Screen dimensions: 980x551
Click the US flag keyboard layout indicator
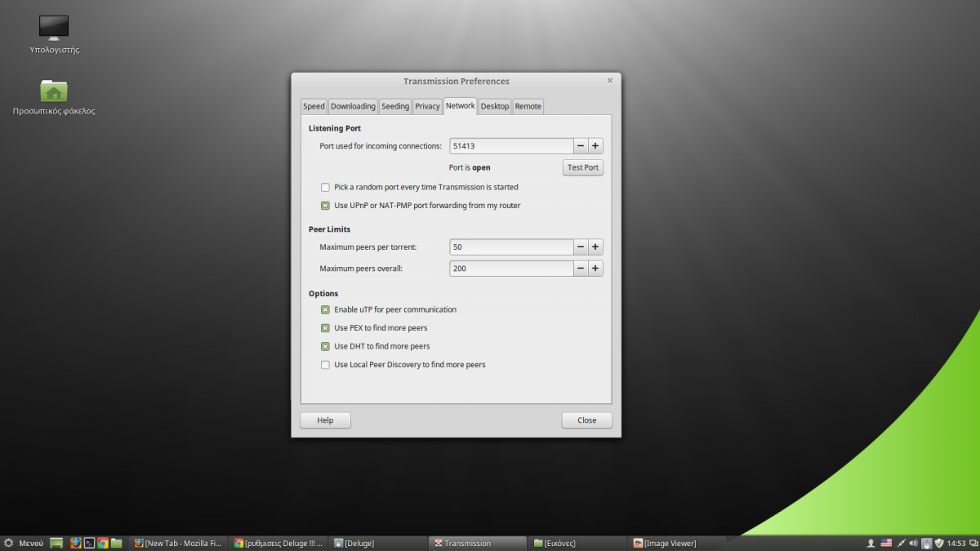pyautogui.click(x=886, y=543)
